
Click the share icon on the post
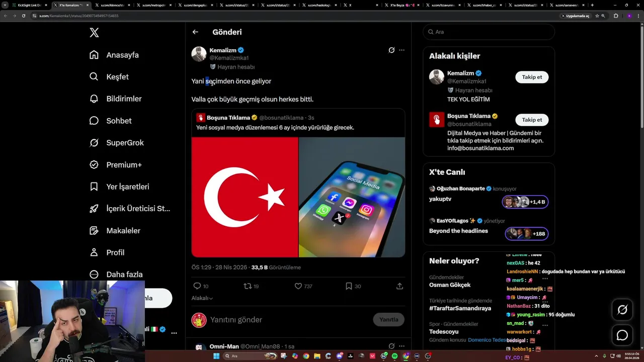(x=399, y=286)
